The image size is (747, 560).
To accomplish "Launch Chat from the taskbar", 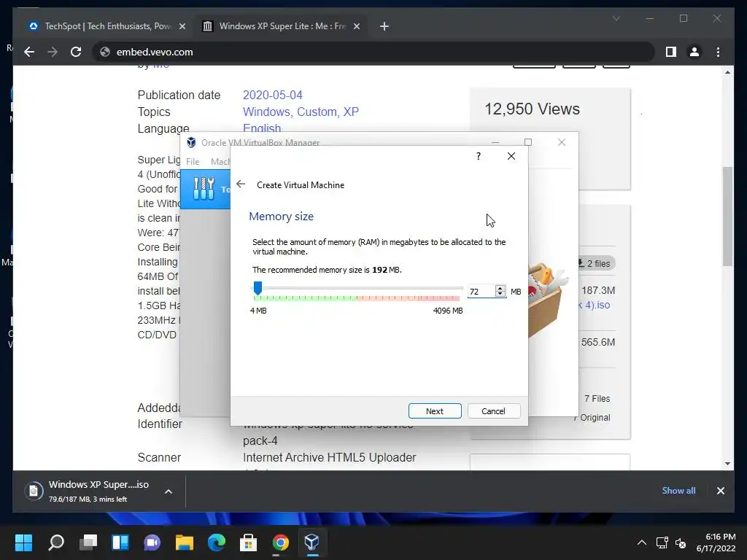I will click(x=152, y=542).
